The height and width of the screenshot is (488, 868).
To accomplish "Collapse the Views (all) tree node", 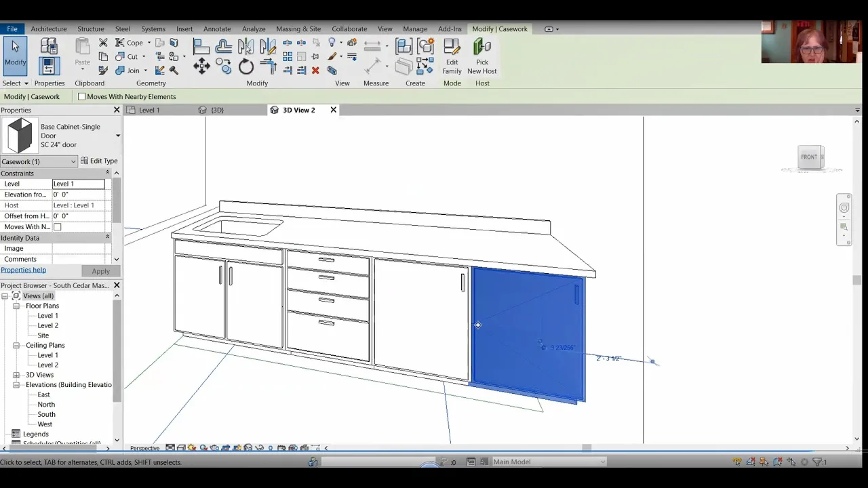I will pyautogui.click(x=5, y=296).
